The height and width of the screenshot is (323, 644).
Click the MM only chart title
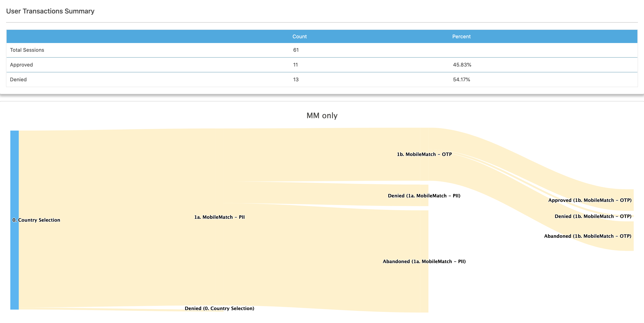tap(322, 115)
